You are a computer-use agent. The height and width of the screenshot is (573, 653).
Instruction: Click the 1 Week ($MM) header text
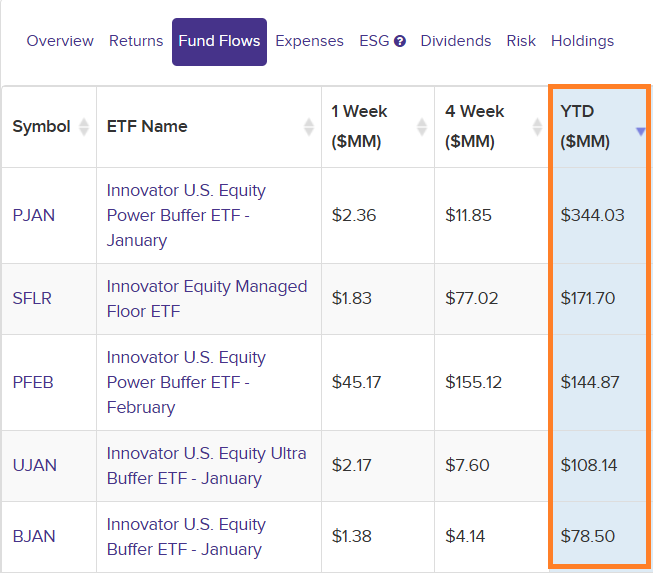click(x=359, y=127)
